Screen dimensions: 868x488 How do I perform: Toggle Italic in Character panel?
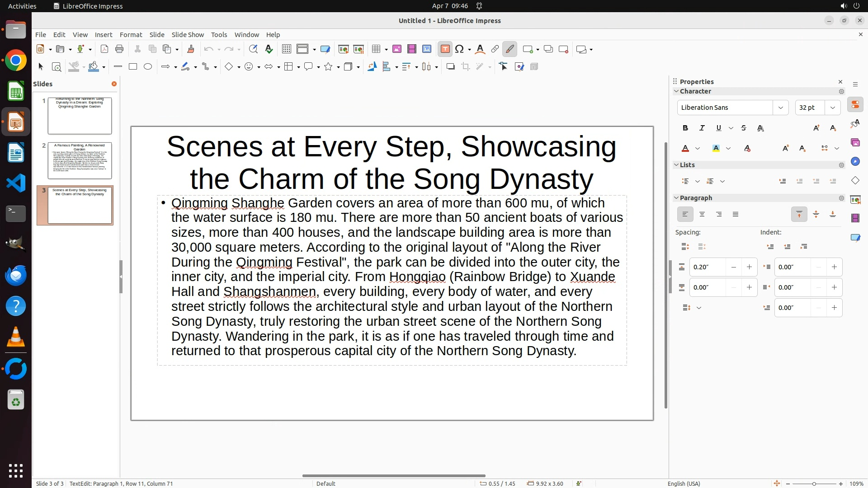click(x=702, y=128)
